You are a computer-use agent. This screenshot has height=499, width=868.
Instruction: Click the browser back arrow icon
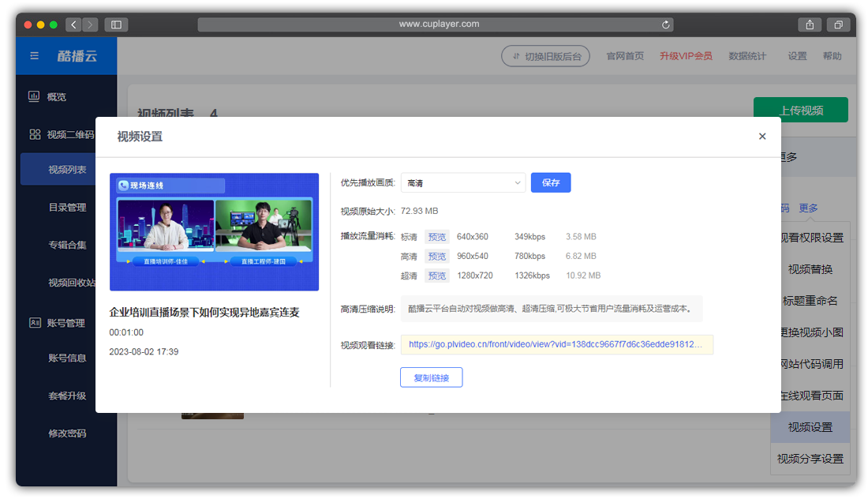73,24
